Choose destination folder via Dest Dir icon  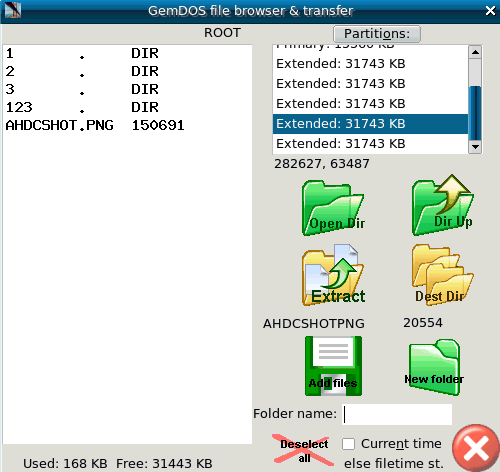(443, 274)
